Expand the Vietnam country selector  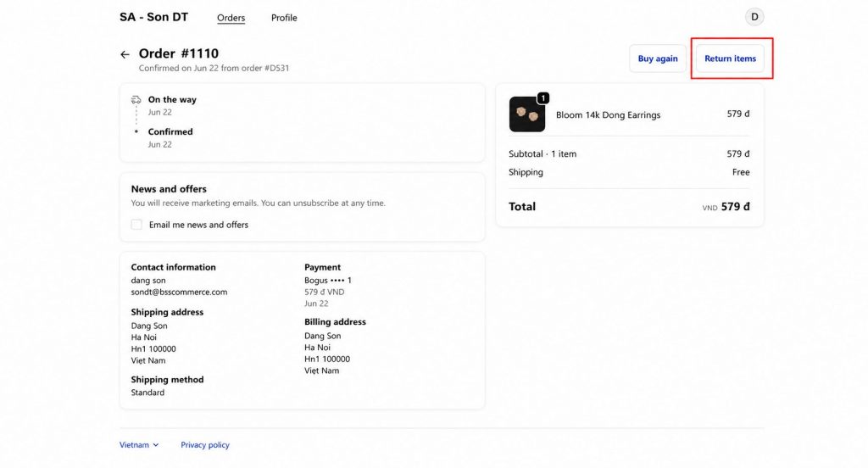tap(139, 445)
